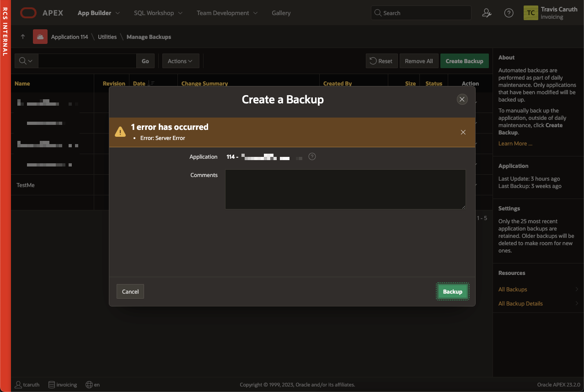584x392 pixels.
Task: Open the Gallery tab
Action: tap(281, 13)
